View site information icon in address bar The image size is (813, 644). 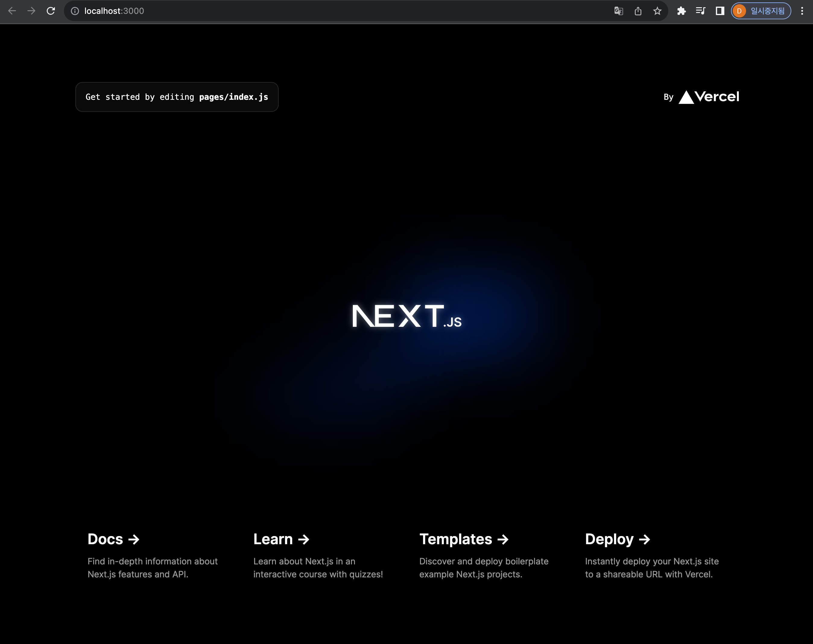[75, 11]
